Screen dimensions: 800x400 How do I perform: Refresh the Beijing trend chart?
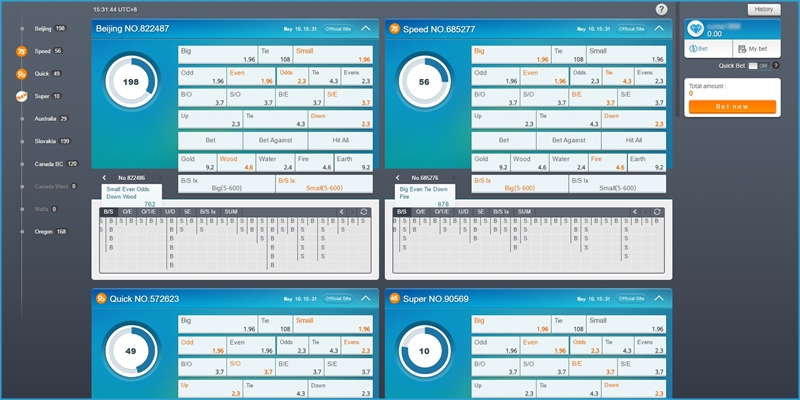363,212
